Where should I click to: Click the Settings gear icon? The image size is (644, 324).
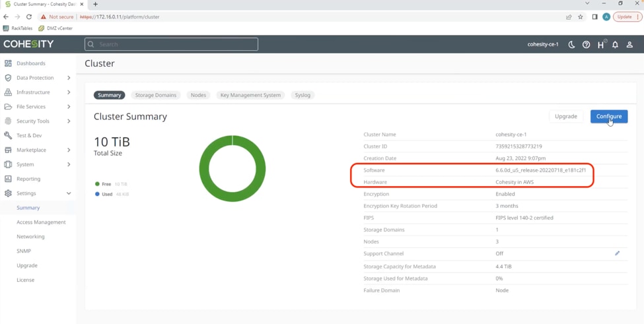(x=8, y=193)
